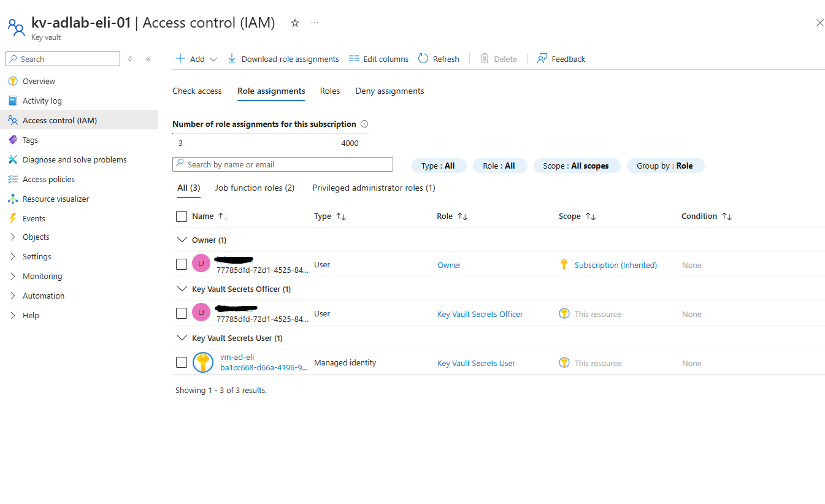Check the box for the Owner assignment row

tap(182, 264)
